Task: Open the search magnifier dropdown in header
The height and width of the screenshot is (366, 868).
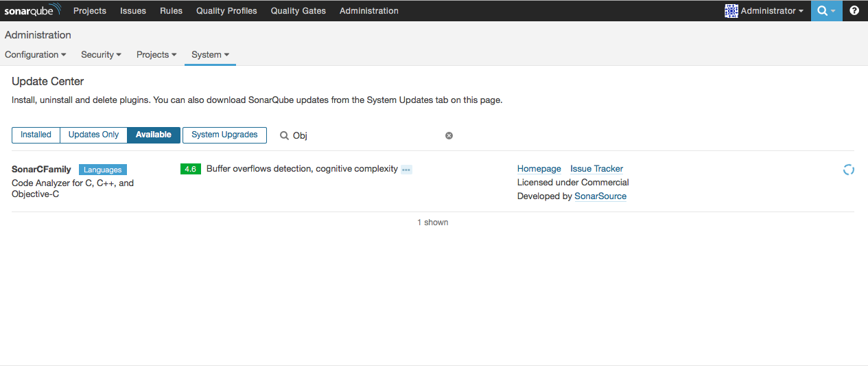Action: (x=826, y=11)
